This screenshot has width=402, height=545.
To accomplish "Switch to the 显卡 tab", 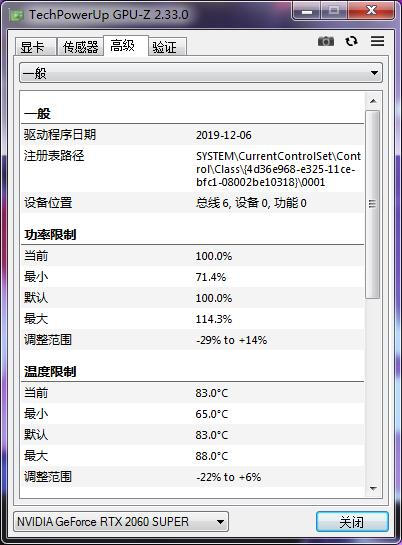I will click(35, 47).
